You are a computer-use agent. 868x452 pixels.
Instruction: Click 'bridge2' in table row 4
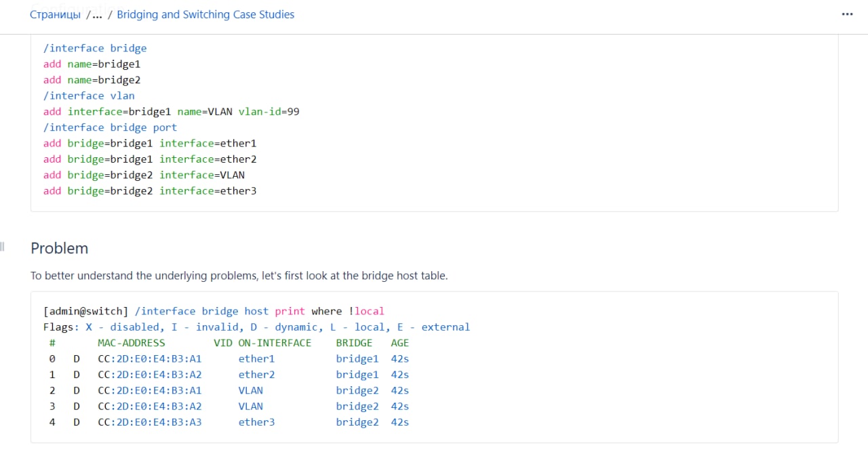pos(357,422)
